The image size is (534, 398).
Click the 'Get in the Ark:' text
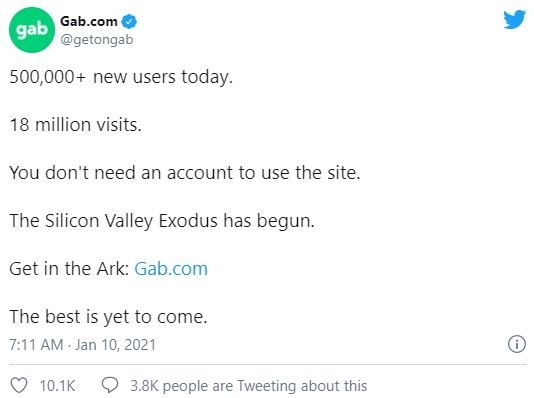tap(69, 269)
